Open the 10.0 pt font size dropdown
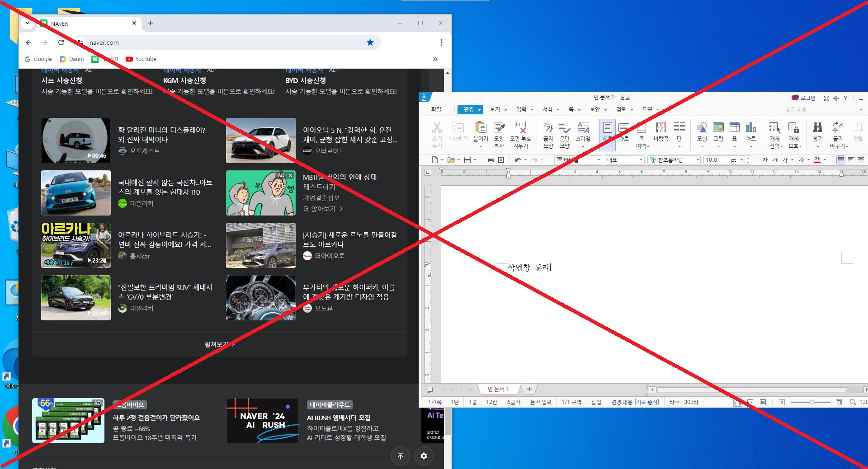The width and height of the screenshot is (868, 469). click(741, 160)
